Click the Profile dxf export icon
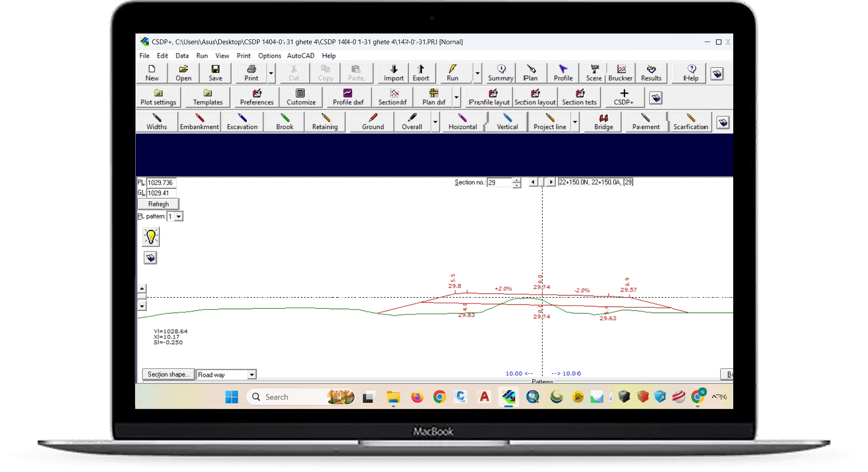This screenshot has height=472, width=868. point(348,97)
